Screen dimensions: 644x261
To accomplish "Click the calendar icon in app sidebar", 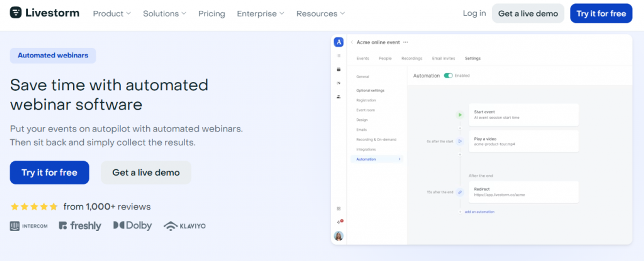I will click(x=339, y=69).
